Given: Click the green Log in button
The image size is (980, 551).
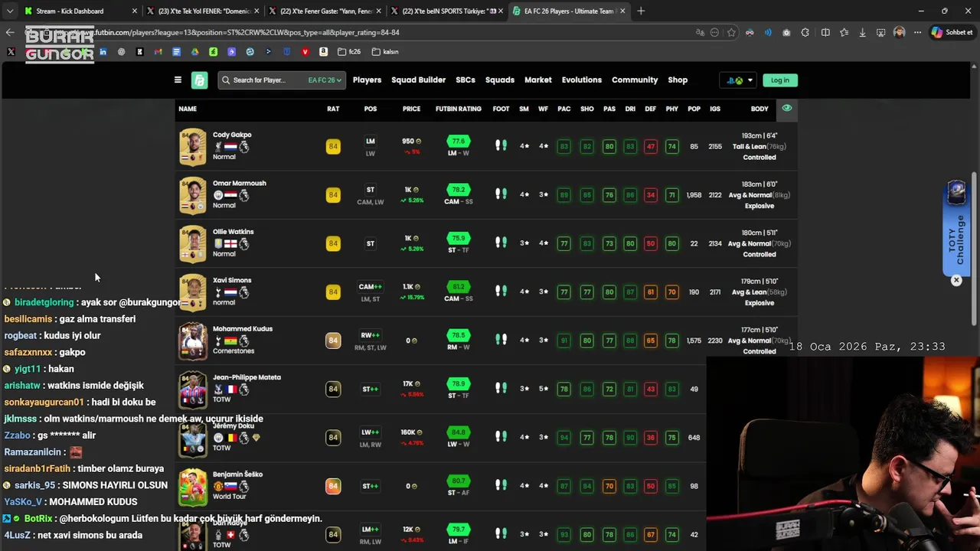Looking at the screenshot, I should click(x=780, y=80).
